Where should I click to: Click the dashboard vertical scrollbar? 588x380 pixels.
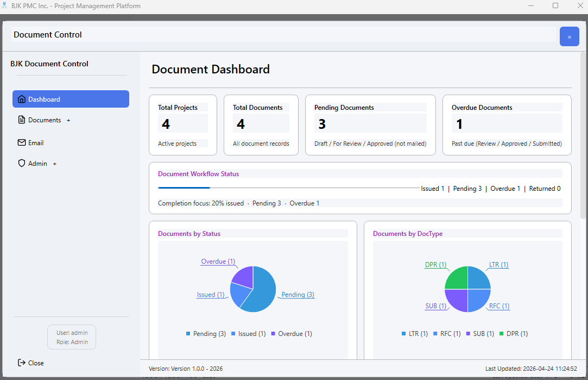(583, 135)
